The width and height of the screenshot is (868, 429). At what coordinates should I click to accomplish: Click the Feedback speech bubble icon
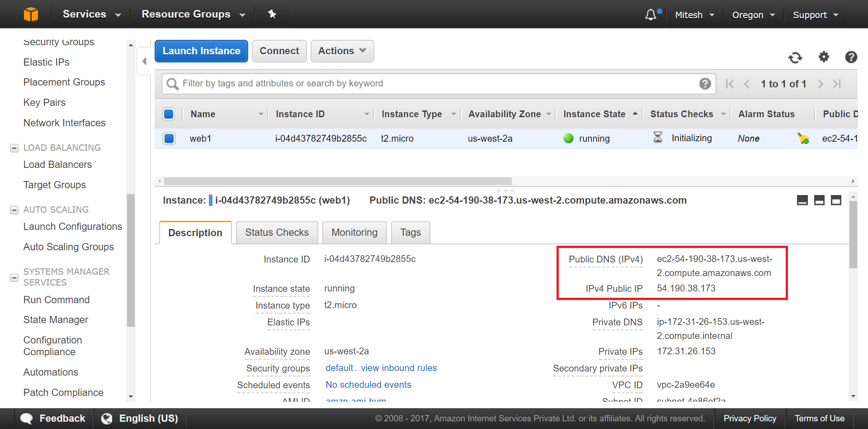coord(26,419)
